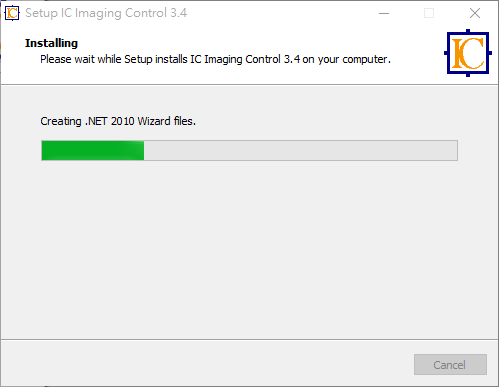Screen dimensions: 499x387
Task: Click the 'Creating .NET 2010 Wizard files.' status
Action: pyautogui.click(x=118, y=121)
